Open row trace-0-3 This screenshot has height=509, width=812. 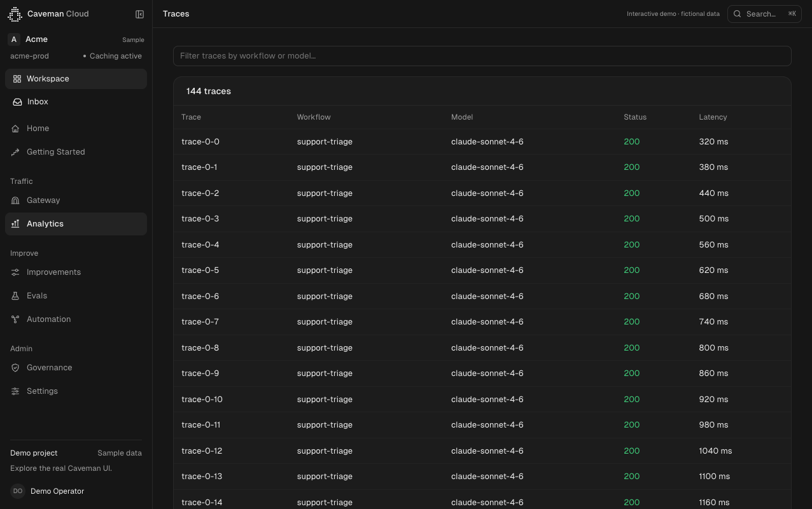tap(482, 219)
